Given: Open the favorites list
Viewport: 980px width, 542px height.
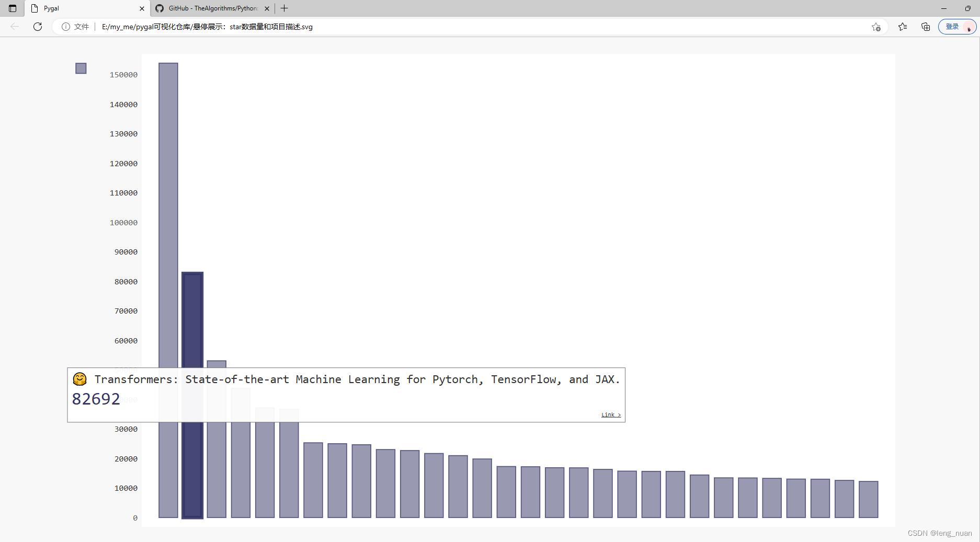Looking at the screenshot, I should point(903,27).
